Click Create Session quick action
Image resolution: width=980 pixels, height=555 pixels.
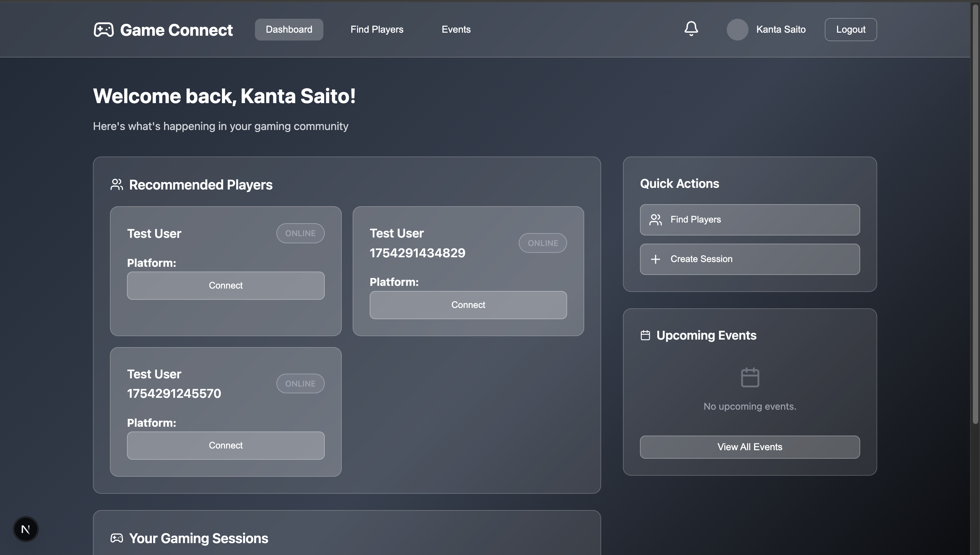pos(749,259)
